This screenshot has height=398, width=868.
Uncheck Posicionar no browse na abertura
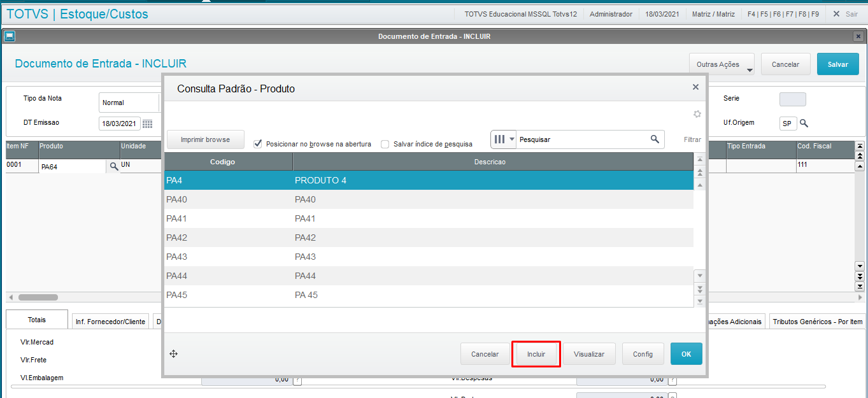point(258,144)
